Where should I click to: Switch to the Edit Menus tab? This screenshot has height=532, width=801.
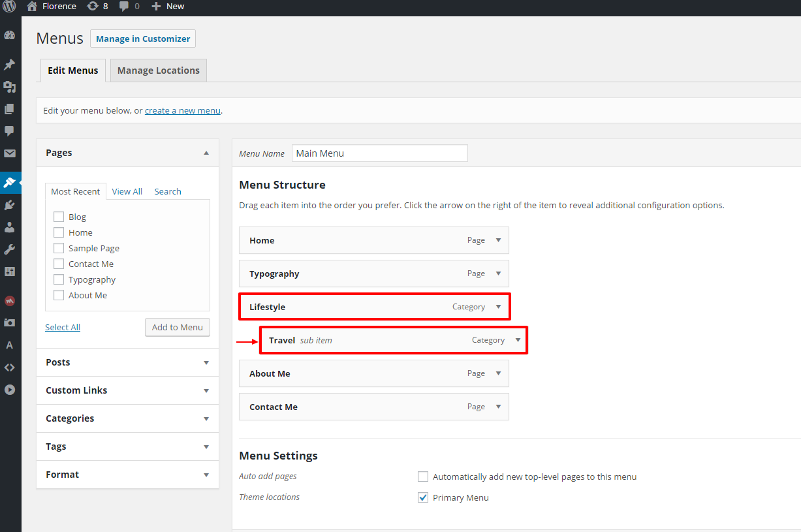click(x=73, y=70)
